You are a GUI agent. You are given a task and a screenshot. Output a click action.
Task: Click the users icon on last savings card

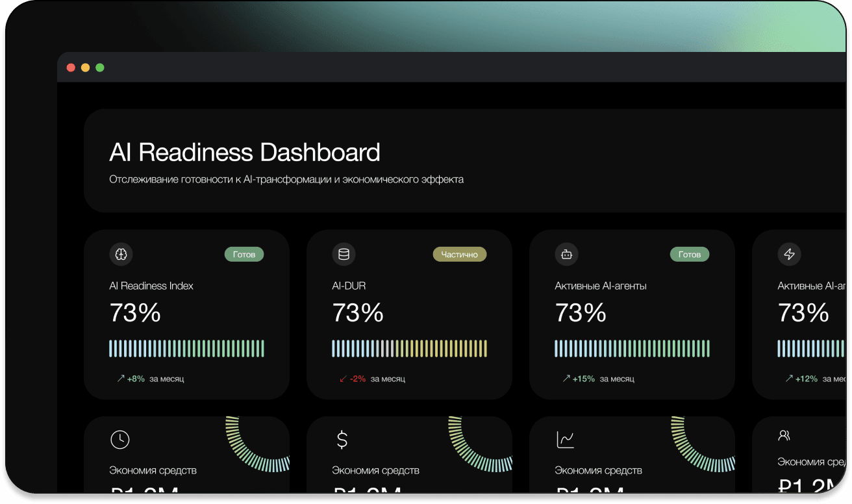point(784,435)
